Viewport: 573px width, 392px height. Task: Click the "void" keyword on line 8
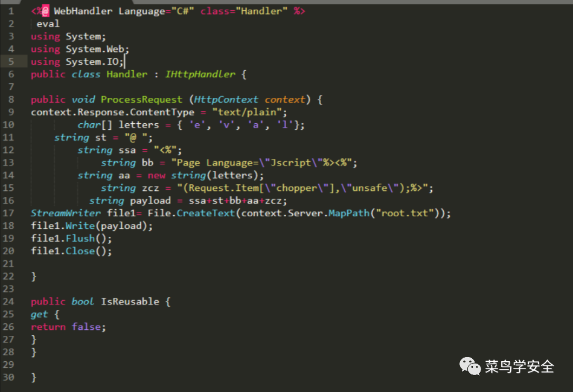pos(83,100)
